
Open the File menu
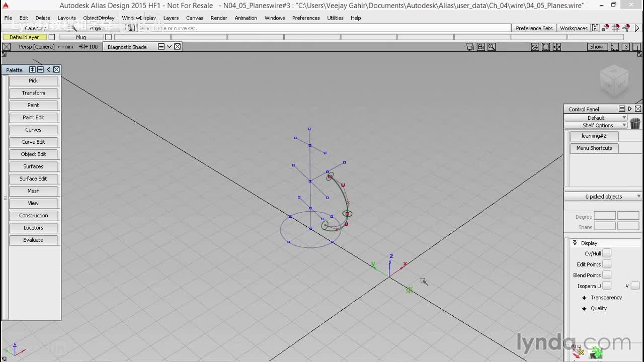9,18
